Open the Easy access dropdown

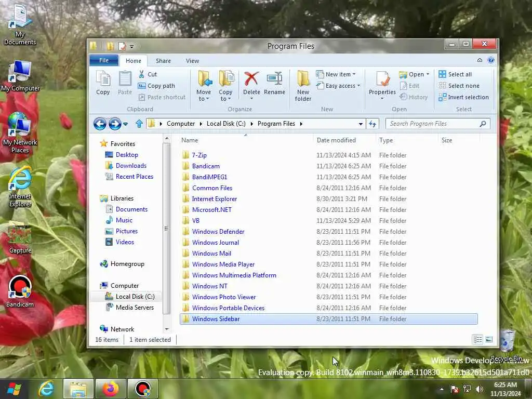(338, 86)
